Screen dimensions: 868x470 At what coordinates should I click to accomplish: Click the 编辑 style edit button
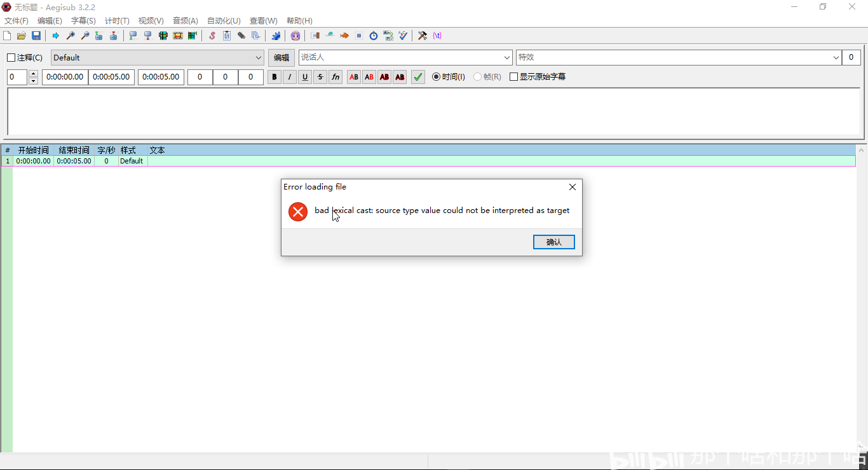pos(281,58)
